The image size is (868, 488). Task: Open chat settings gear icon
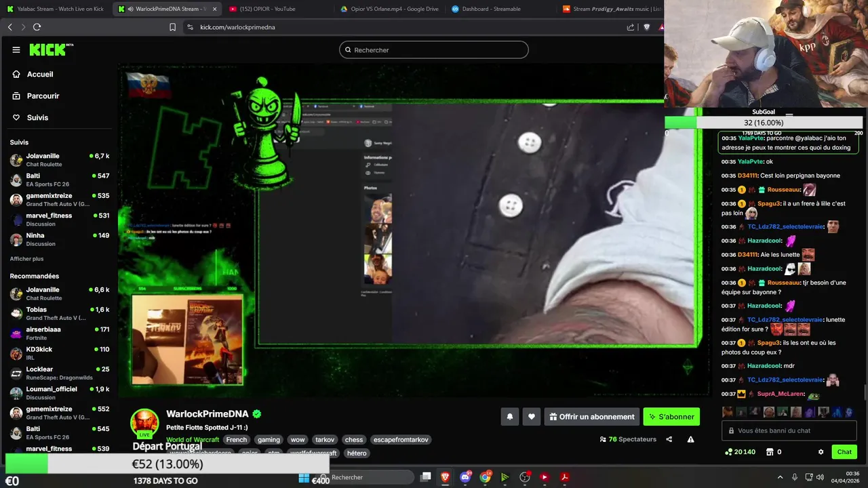821,452
